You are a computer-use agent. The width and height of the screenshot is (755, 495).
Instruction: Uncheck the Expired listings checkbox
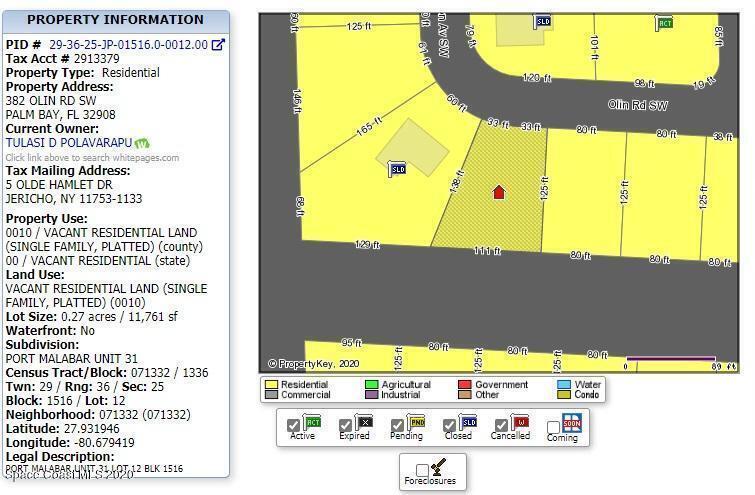pyautogui.click(x=345, y=426)
